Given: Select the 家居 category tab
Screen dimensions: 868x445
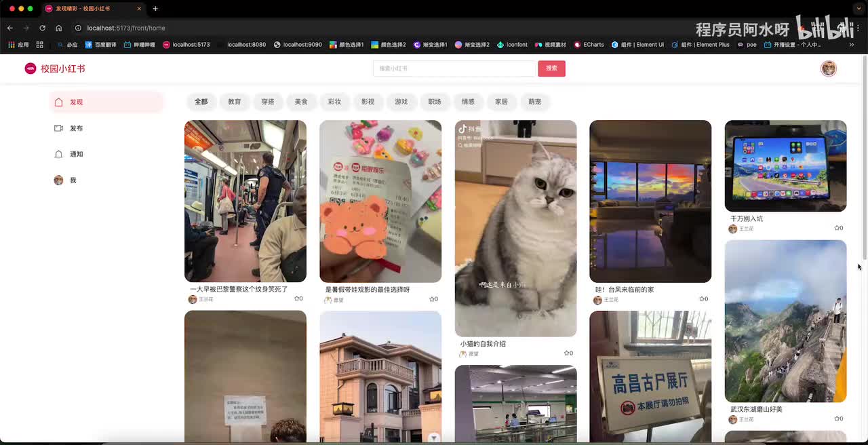Looking at the screenshot, I should click(501, 102).
